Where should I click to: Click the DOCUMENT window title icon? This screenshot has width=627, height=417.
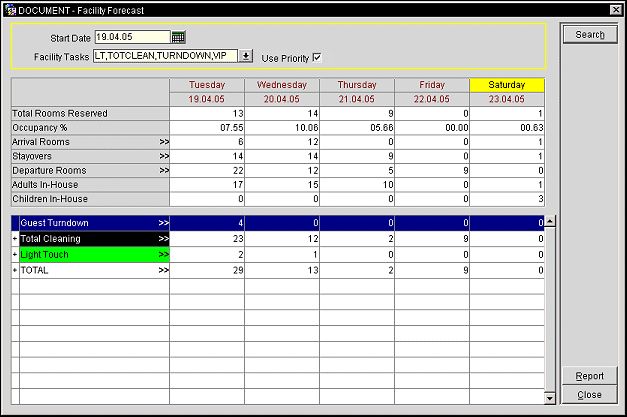coord(9,8)
